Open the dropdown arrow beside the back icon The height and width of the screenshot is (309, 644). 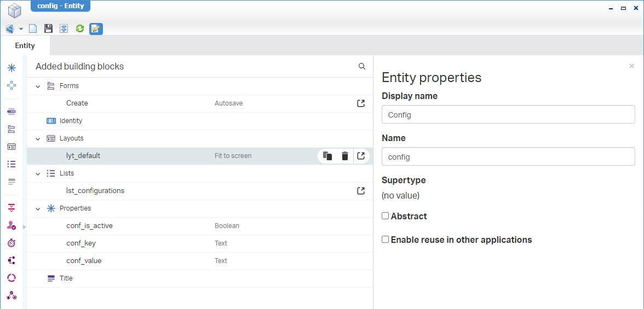click(x=21, y=28)
